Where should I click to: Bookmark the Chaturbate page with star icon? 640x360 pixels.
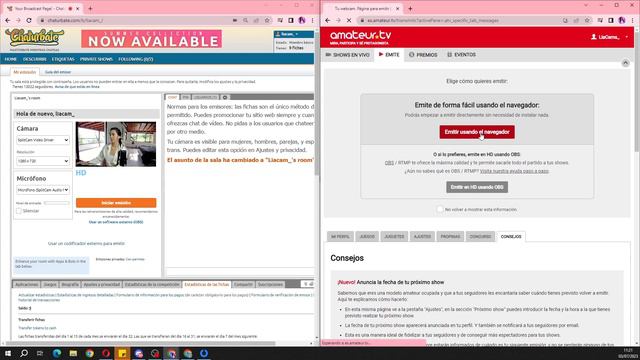[x=267, y=20]
